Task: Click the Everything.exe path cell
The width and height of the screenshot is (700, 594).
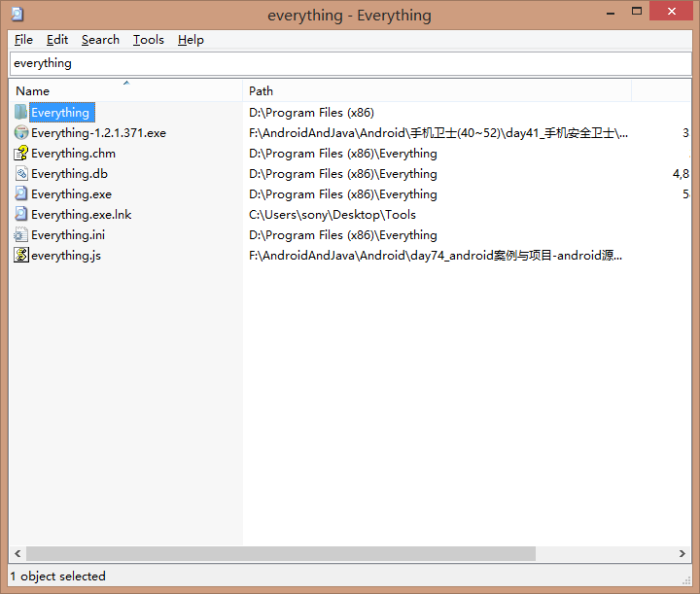Action: pyautogui.click(x=343, y=194)
